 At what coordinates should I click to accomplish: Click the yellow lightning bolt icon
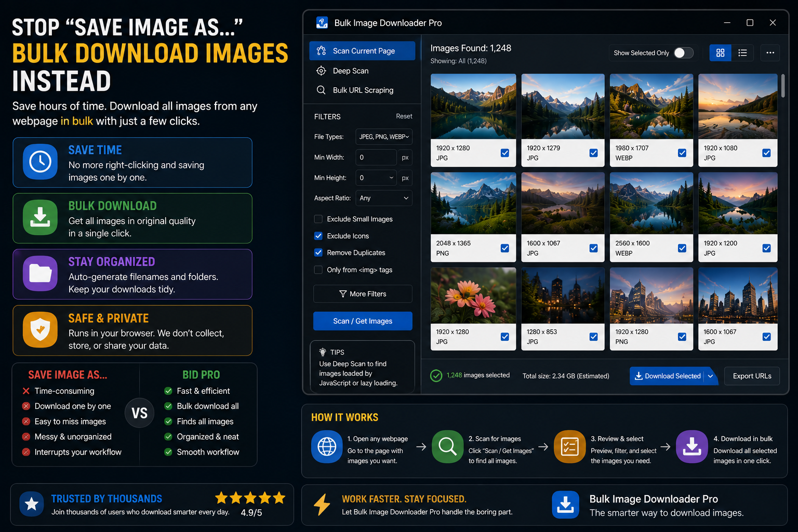[322, 504]
